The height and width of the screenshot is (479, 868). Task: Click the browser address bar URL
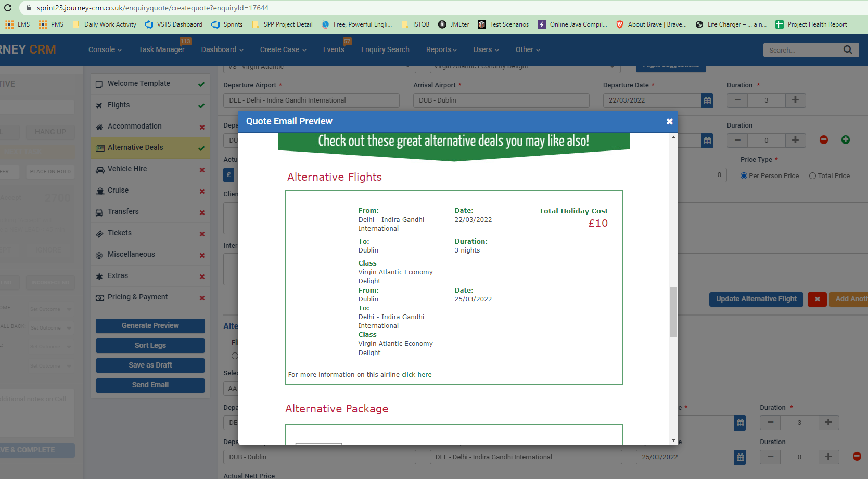pyautogui.click(x=152, y=8)
